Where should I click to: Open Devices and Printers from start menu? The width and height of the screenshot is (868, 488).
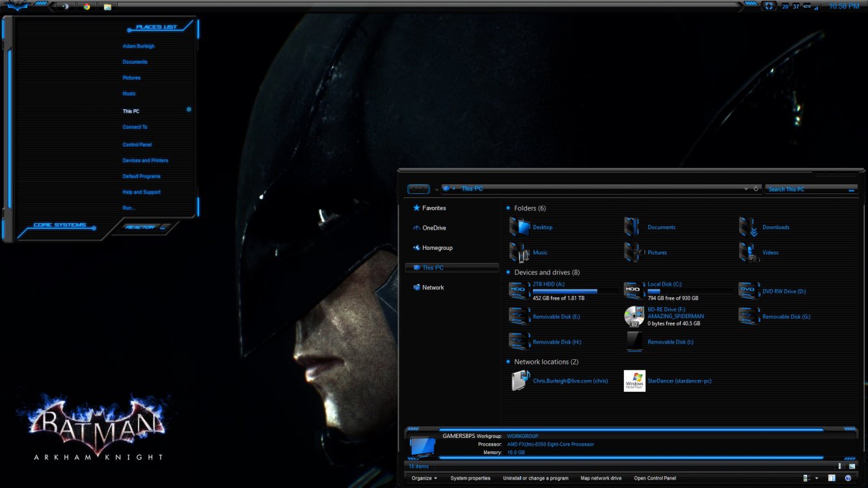tap(145, 160)
